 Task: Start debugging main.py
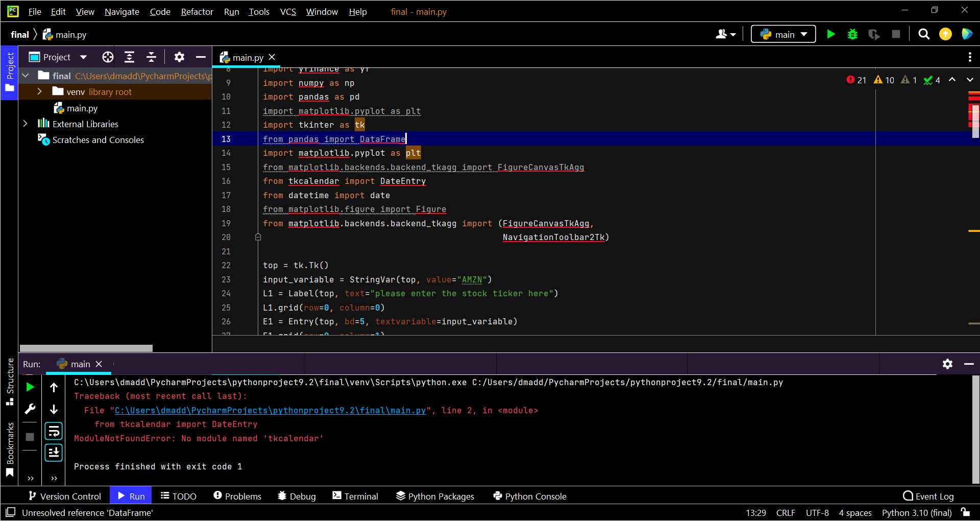point(852,34)
